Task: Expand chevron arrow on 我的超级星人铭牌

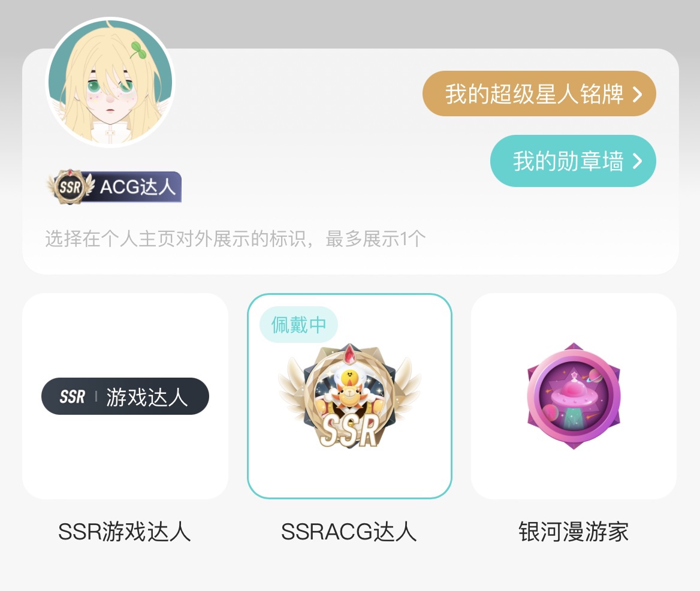Action: click(x=638, y=94)
